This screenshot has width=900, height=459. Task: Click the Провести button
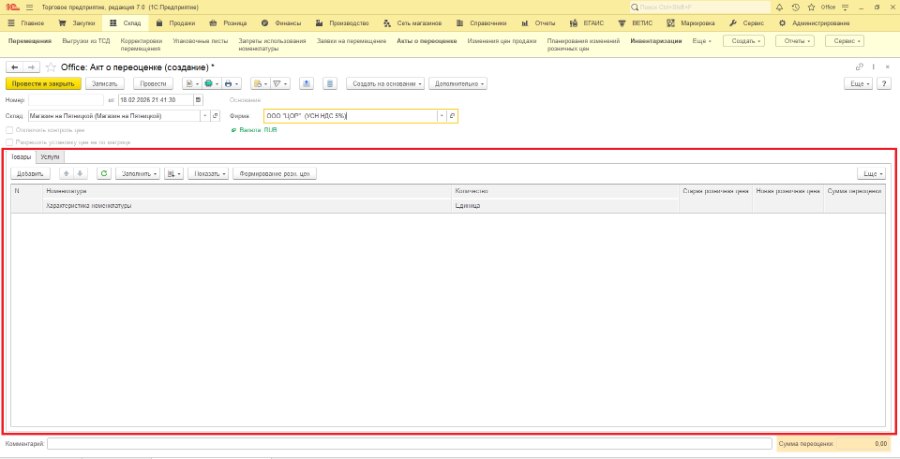pos(153,84)
